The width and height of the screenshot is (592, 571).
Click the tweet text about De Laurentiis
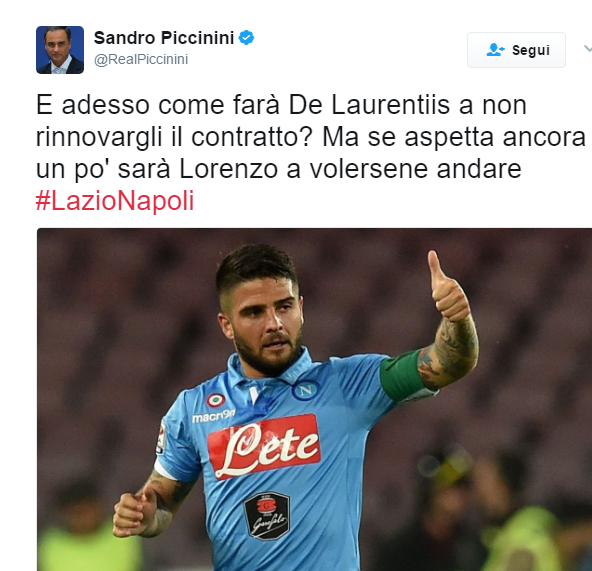310,137
